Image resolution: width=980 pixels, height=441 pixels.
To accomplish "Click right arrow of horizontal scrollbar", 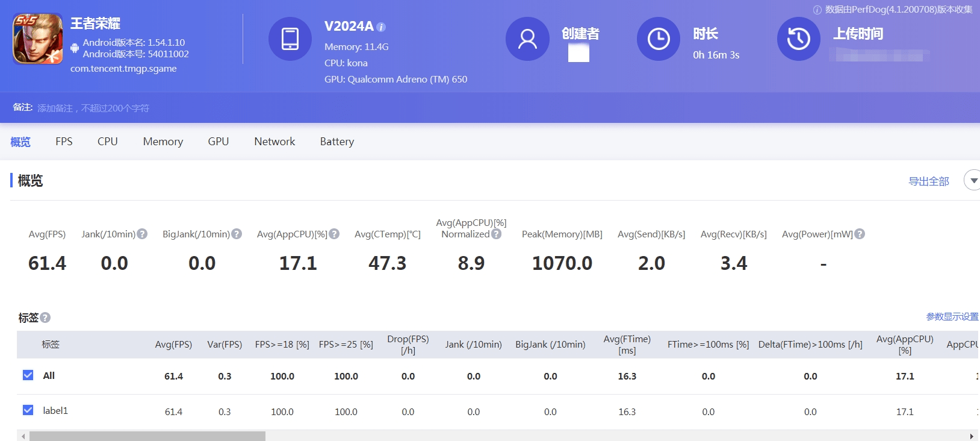I will [972, 436].
